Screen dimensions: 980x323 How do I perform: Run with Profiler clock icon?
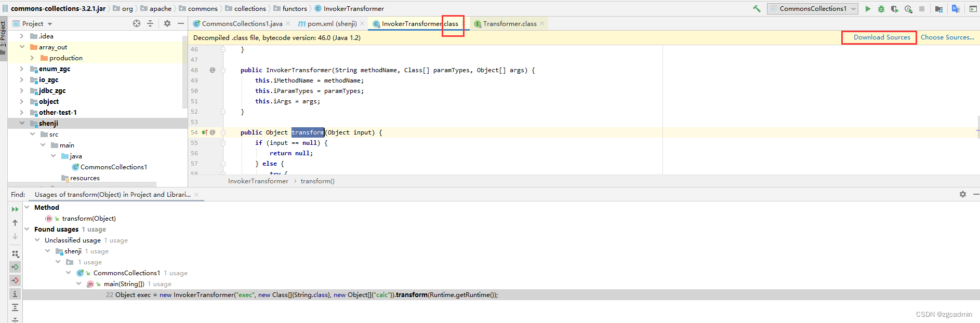click(908, 9)
